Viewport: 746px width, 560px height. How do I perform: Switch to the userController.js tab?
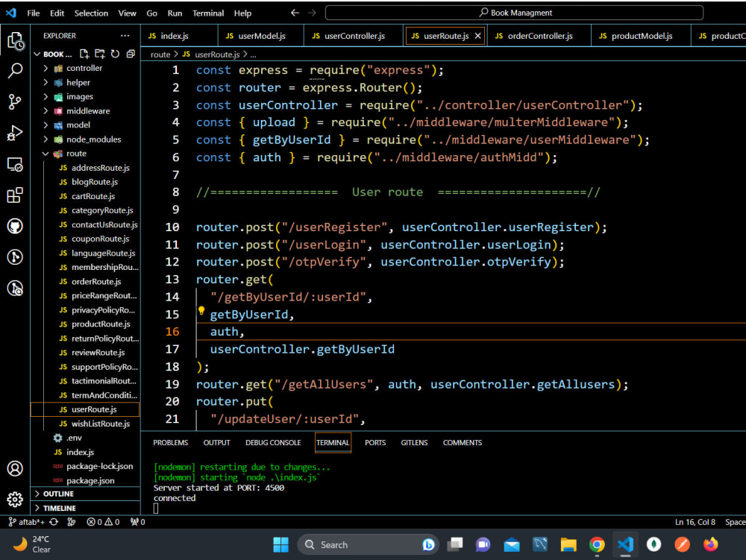click(x=354, y=36)
